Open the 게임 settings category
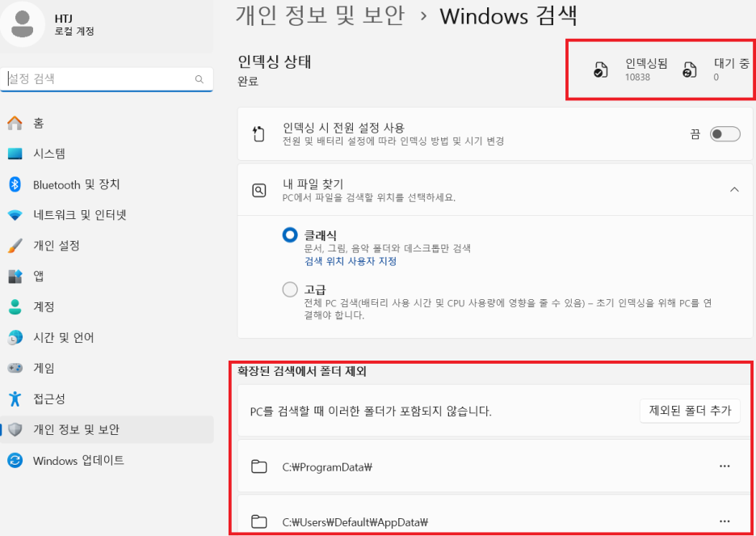756x536 pixels. coord(107,368)
